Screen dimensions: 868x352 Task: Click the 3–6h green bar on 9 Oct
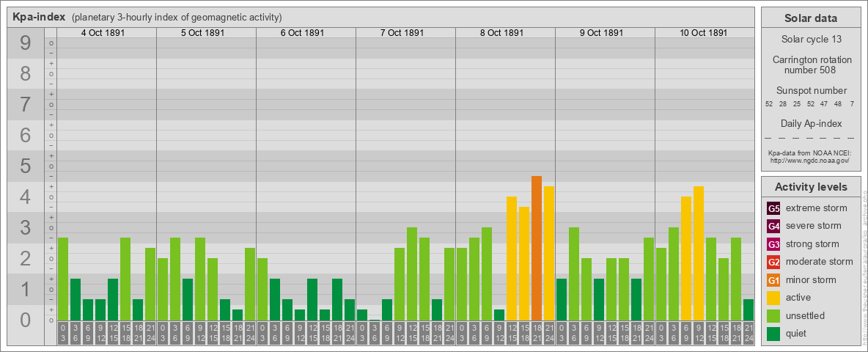[x=573, y=274]
